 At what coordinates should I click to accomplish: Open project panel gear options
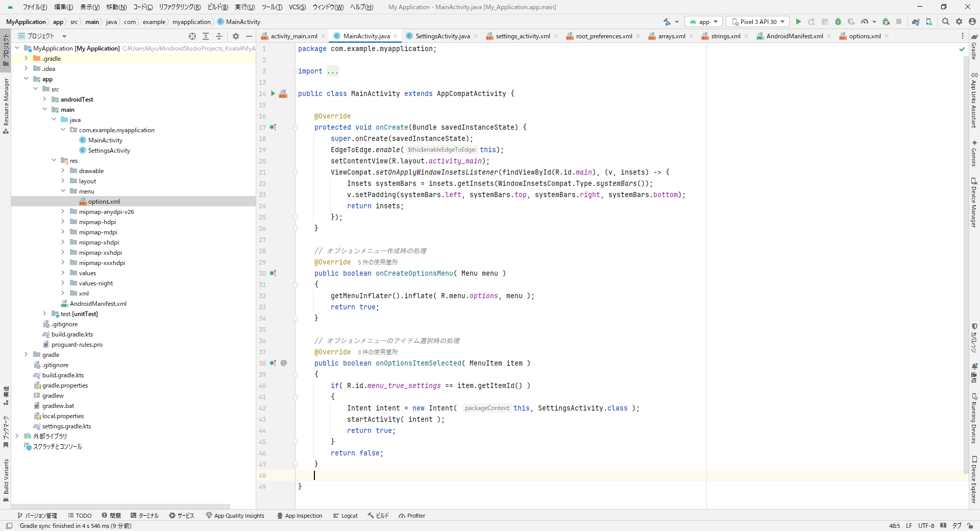(236, 36)
